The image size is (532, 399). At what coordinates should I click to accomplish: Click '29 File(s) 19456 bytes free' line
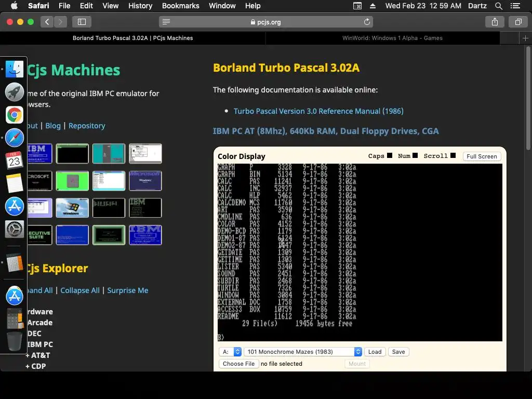coord(297,324)
